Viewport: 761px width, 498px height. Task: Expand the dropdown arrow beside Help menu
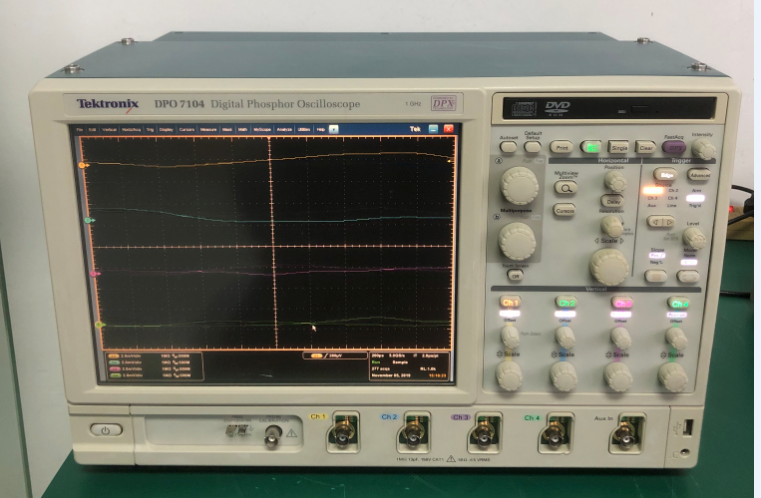pos(333,129)
